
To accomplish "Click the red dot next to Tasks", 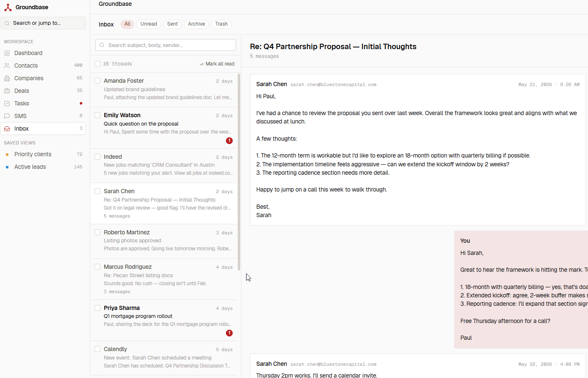I will click(81, 103).
